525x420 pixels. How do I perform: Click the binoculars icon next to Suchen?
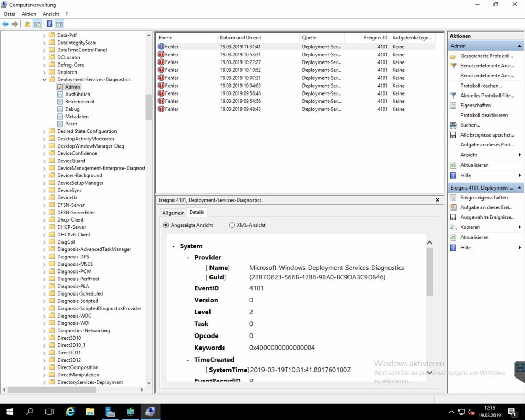coord(454,125)
